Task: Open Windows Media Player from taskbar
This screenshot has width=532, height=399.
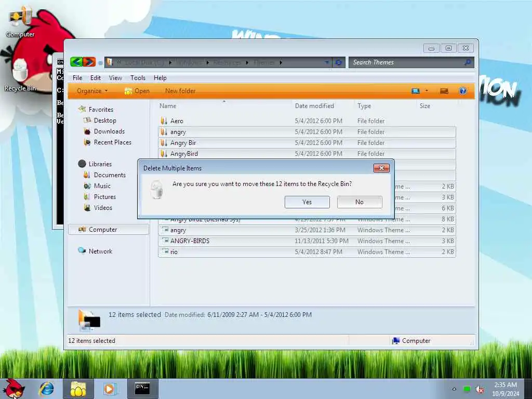Action: (110, 389)
